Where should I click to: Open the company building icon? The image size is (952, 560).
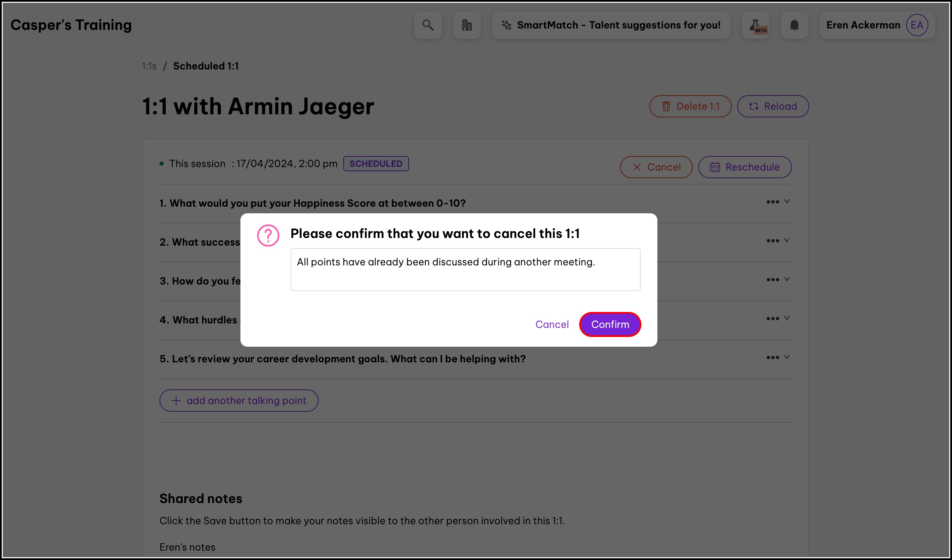pos(467,25)
